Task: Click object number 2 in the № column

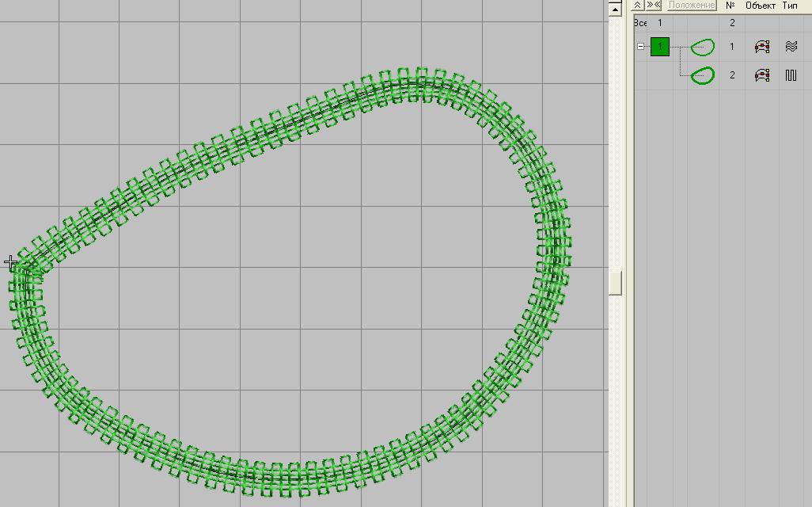Action: (x=732, y=75)
